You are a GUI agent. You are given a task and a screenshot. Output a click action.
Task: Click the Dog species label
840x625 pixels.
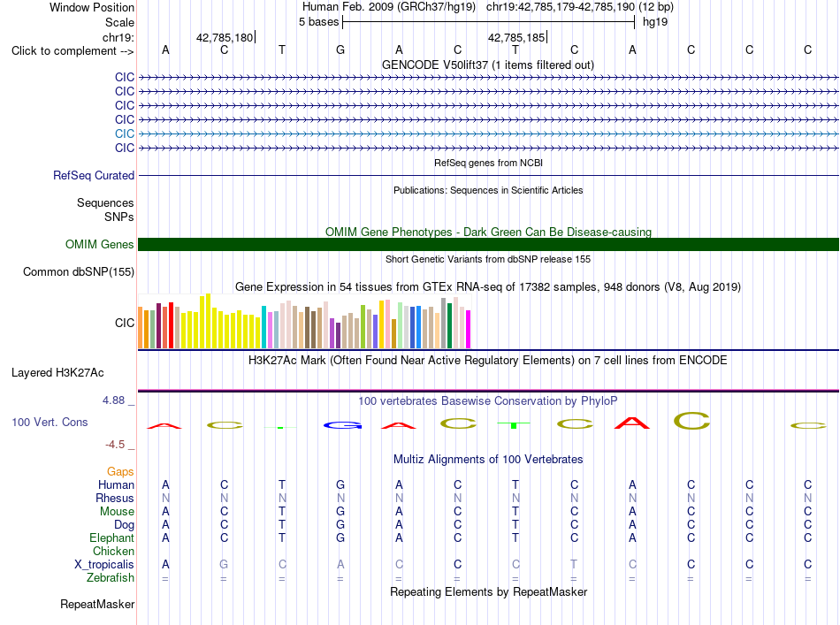point(124,525)
